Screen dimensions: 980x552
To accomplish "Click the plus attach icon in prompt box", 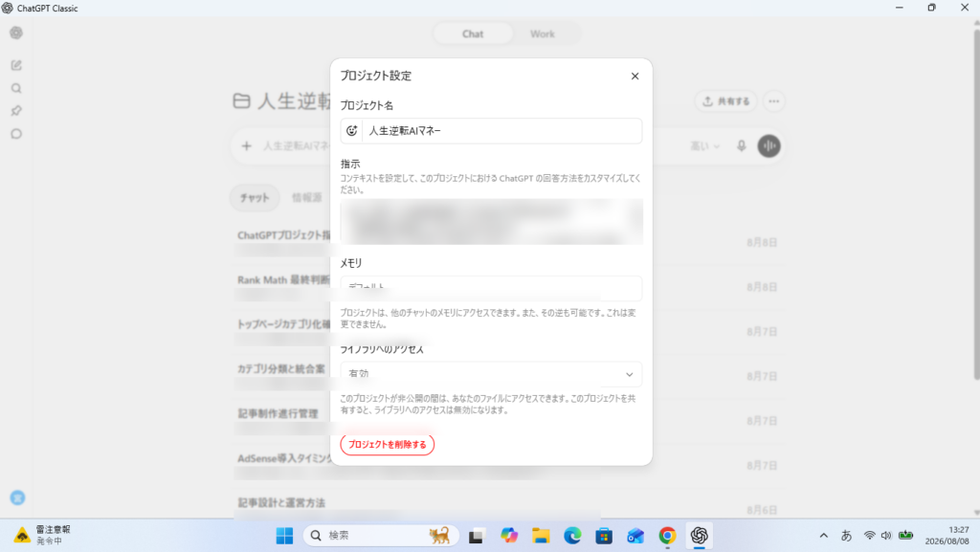I will click(246, 146).
